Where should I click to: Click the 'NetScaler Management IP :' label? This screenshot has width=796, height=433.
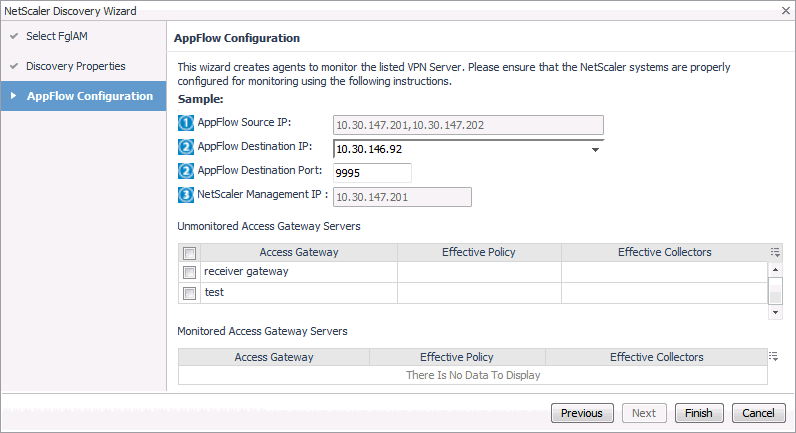click(263, 194)
